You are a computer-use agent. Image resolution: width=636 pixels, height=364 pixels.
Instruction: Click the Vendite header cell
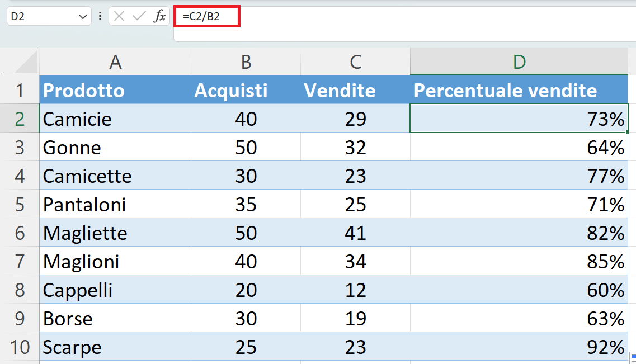[355, 89]
